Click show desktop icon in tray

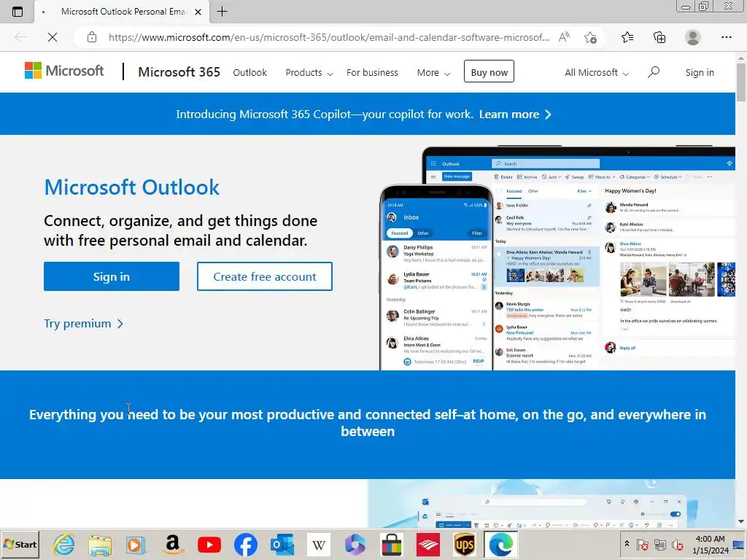(739, 545)
